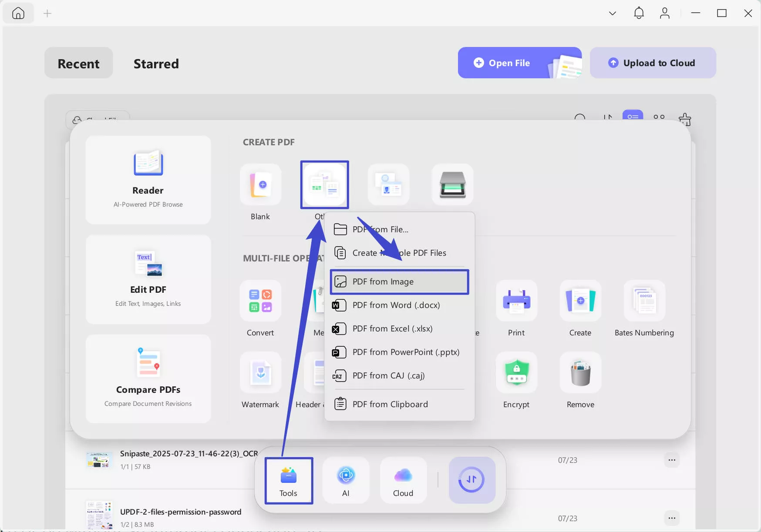Open the Scanner create PDF icon
This screenshot has height=532, width=761.
[x=452, y=185]
